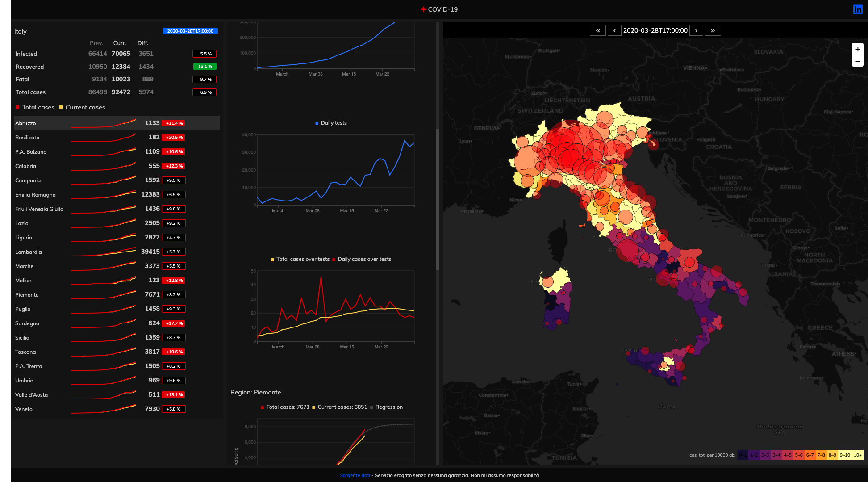
Task: Click the 10+ color swatch in map legend
Action: click(857, 455)
